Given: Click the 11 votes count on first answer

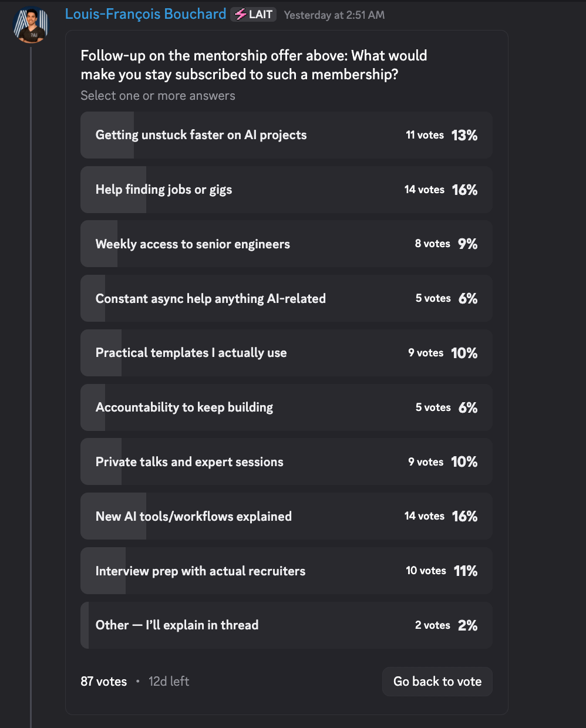Looking at the screenshot, I should click(425, 135).
